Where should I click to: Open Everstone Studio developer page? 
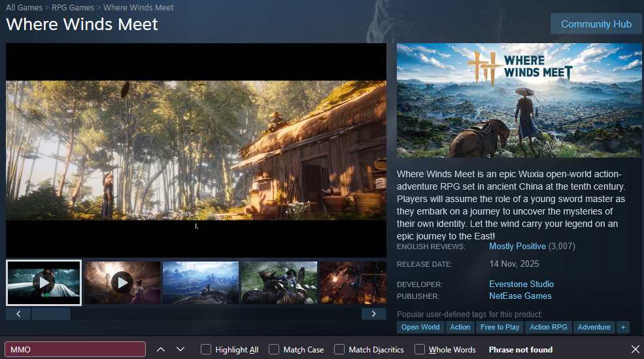point(521,284)
